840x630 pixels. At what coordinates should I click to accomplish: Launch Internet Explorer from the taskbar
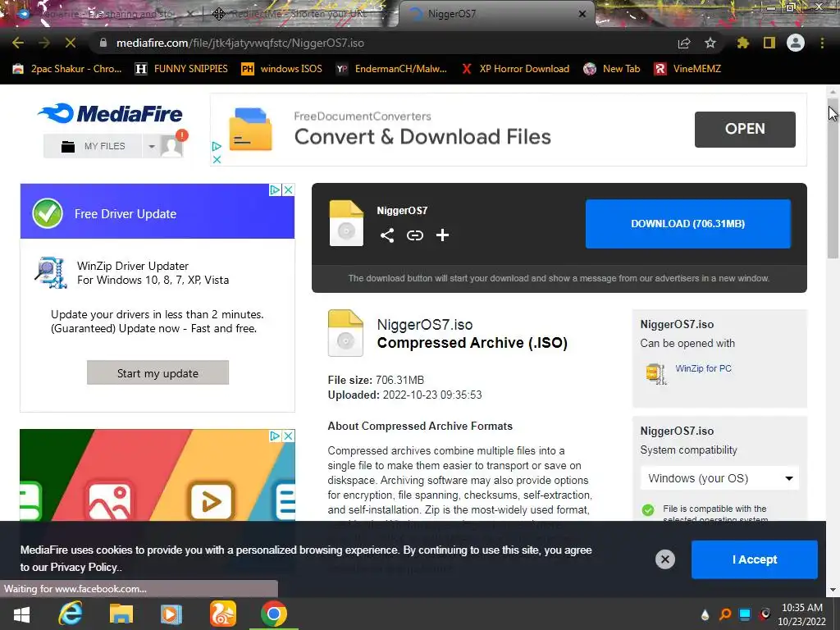[x=71, y=614]
